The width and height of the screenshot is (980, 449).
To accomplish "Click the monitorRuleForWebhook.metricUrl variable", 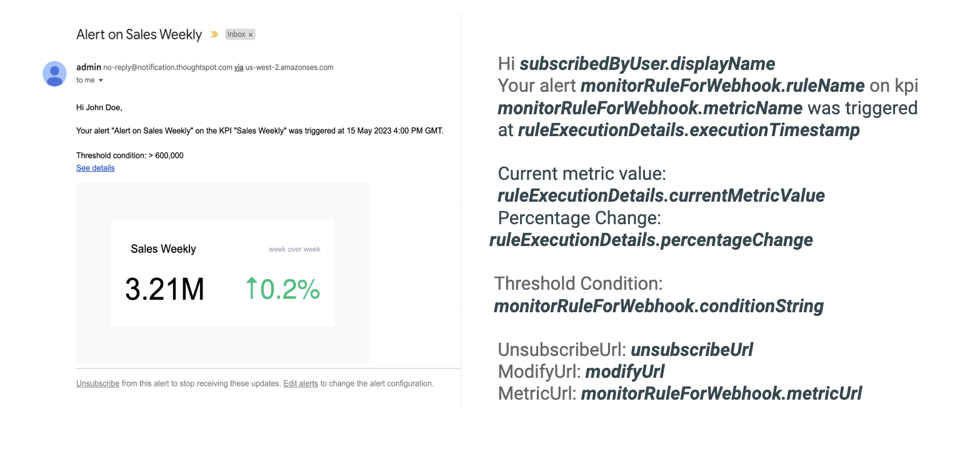I will (x=722, y=393).
